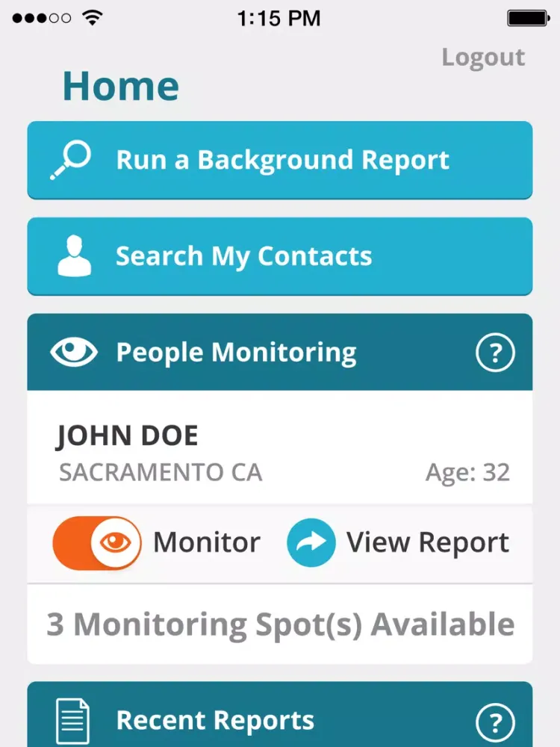Tap the Wi-Fi status bar icon
The height and width of the screenshot is (747, 560).
coord(93,18)
